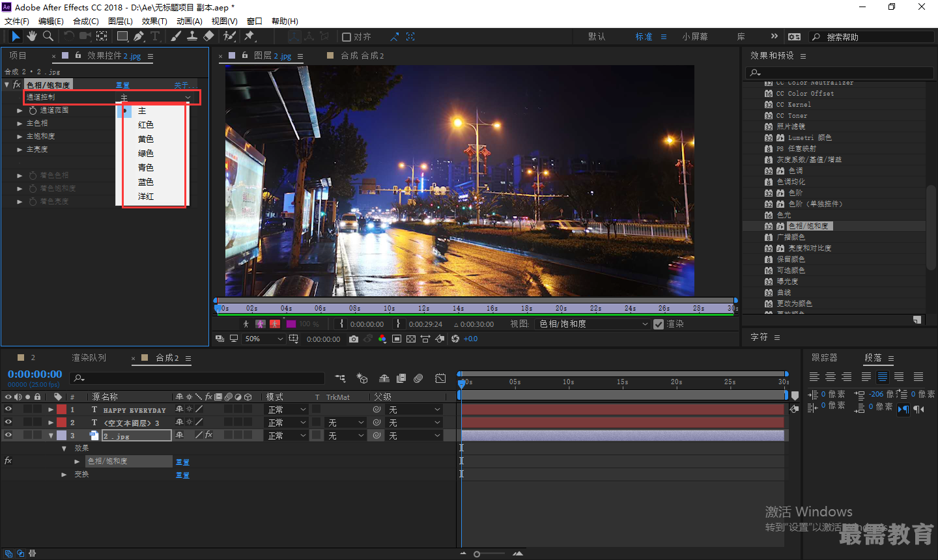Expand 主色相 property
The image size is (938, 560).
[20, 124]
